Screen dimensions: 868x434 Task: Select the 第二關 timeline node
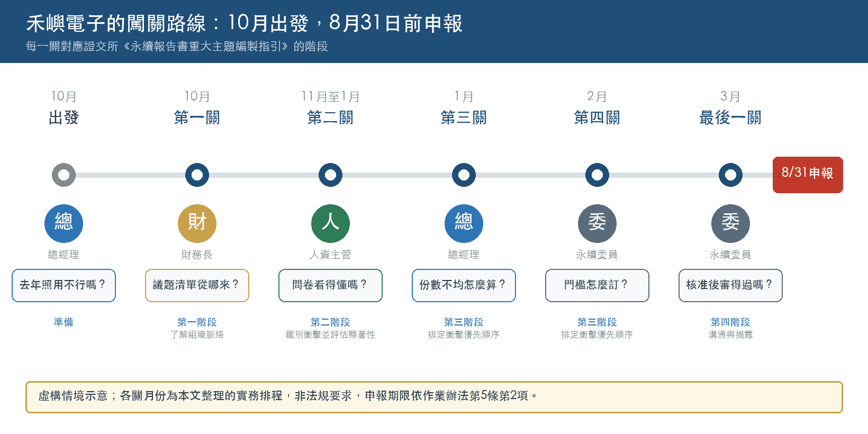[x=330, y=175]
